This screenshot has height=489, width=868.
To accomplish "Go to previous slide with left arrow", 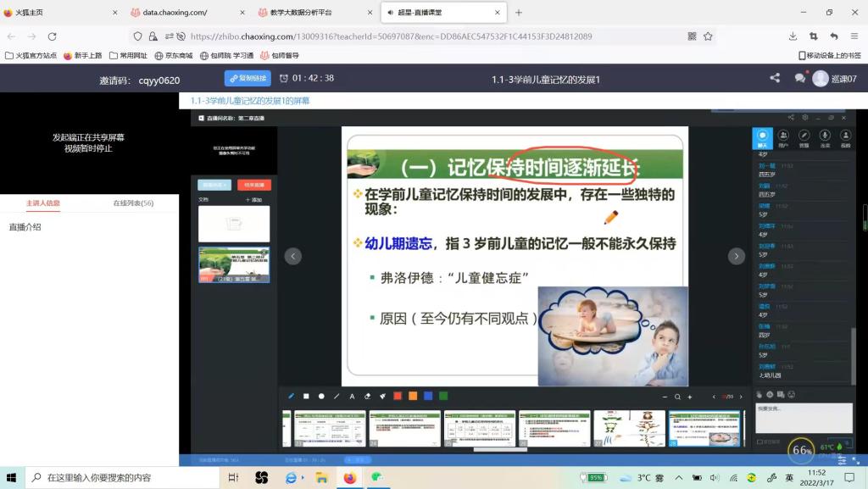I will [293, 256].
